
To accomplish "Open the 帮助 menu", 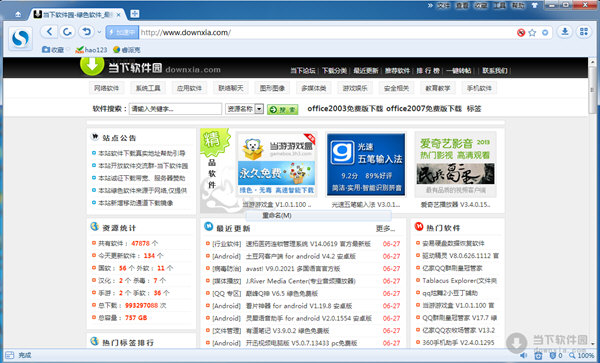I will tap(518, 5).
